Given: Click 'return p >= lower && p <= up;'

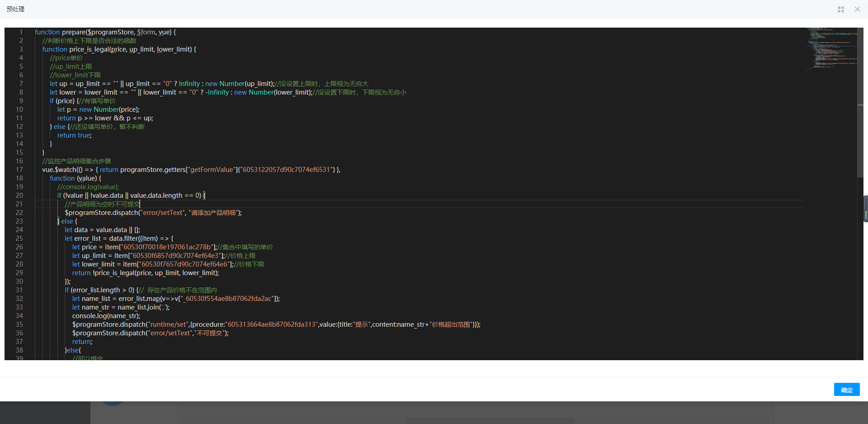Looking at the screenshot, I should (x=105, y=118).
